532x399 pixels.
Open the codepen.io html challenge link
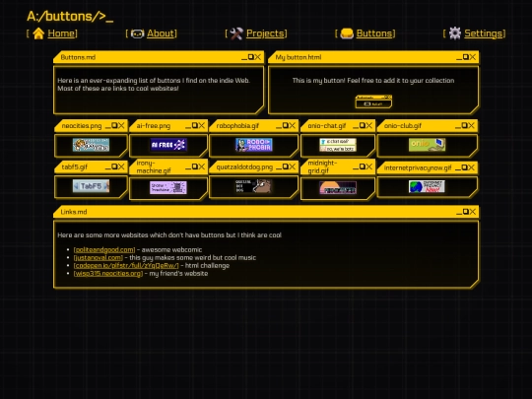pyautogui.click(x=126, y=265)
